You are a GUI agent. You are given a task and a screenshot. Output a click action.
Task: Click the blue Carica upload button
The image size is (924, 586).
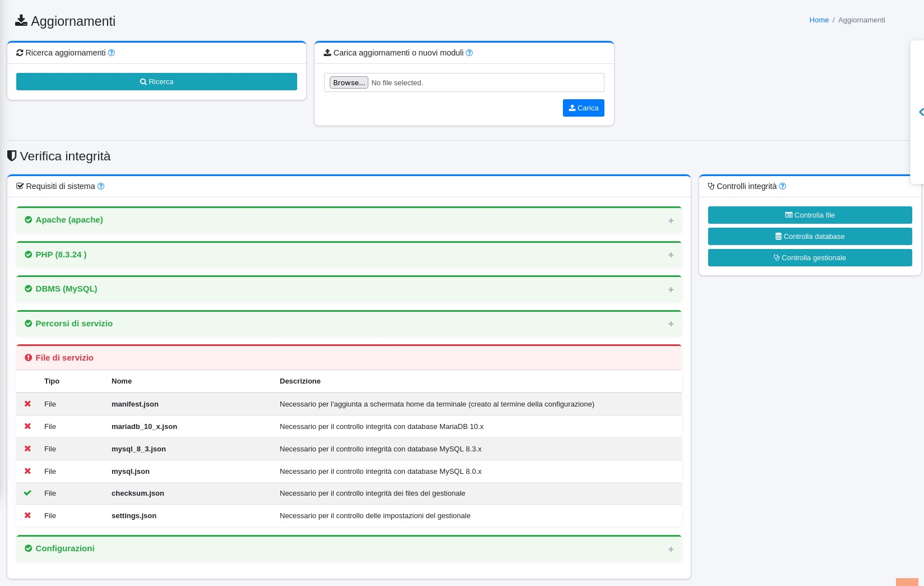[x=583, y=108]
